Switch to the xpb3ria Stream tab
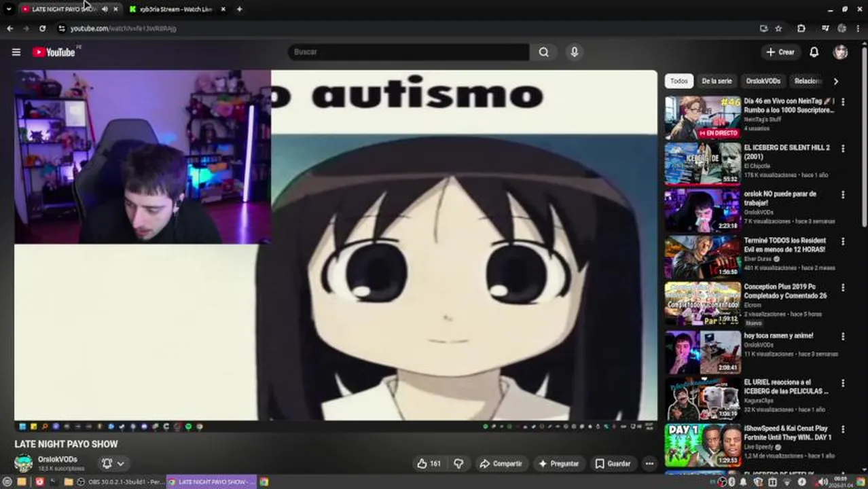868x489 pixels. [177, 10]
